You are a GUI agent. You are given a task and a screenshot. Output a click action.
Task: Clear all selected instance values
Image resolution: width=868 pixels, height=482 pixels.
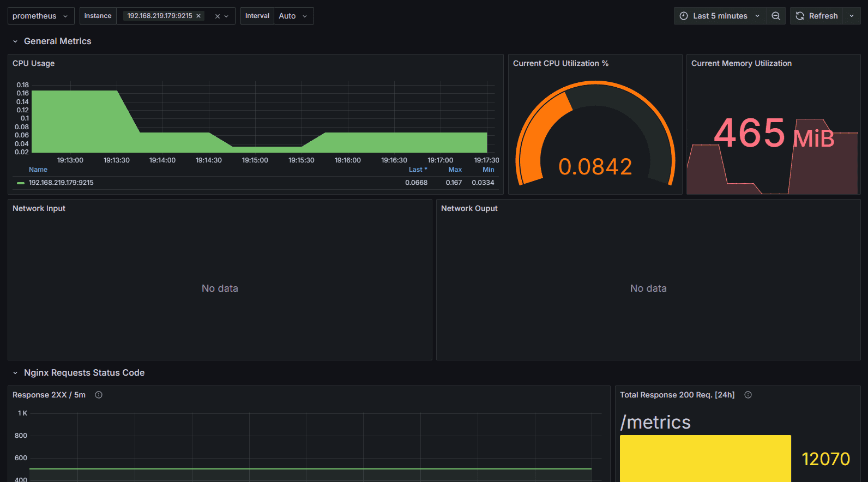(x=218, y=16)
